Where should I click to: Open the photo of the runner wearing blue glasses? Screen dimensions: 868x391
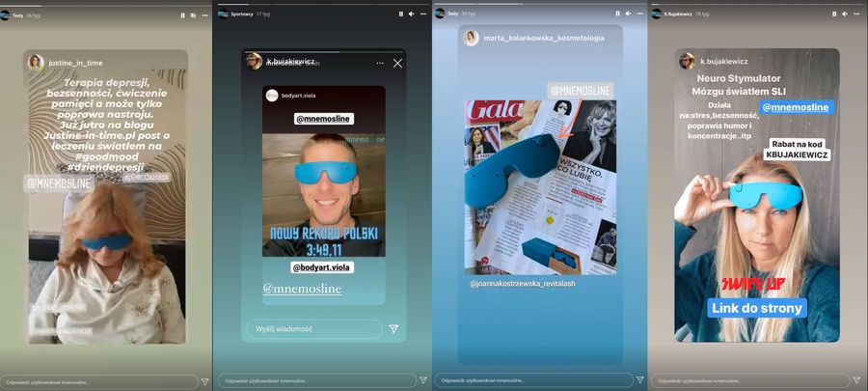tap(324, 194)
